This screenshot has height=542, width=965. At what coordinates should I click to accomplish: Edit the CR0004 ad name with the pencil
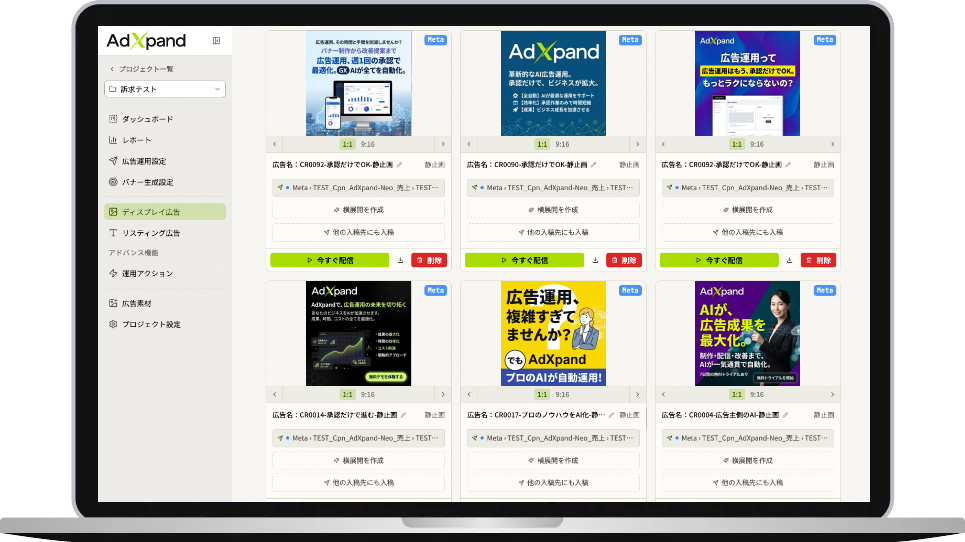[786, 415]
